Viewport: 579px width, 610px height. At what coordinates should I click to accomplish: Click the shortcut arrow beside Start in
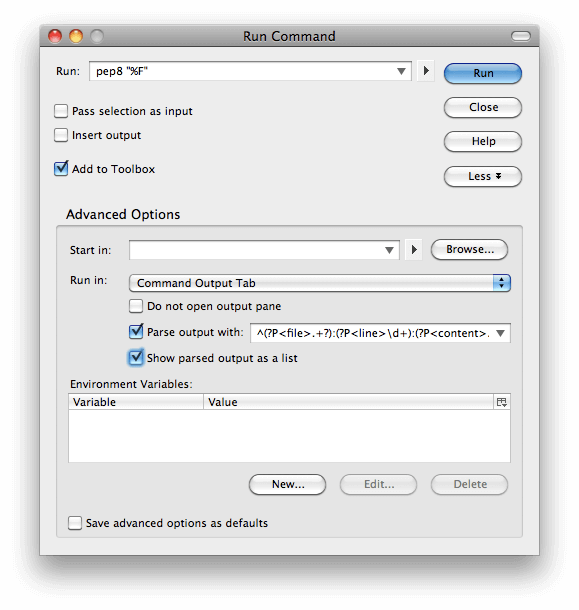coord(414,250)
